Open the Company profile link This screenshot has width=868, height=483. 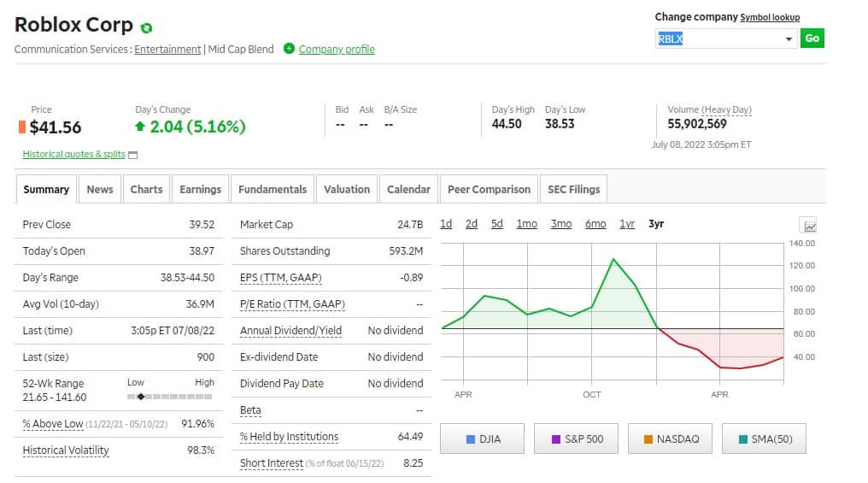pyautogui.click(x=337, y=50)
